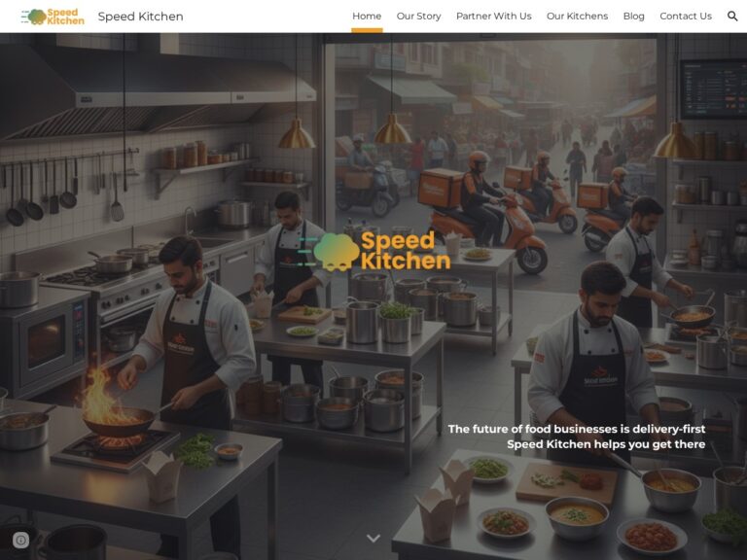Click the 'Speed Kitchen helps you get there' text
Image resolution: width=747 pixels, height=560 pixels.
click(606, 444)
